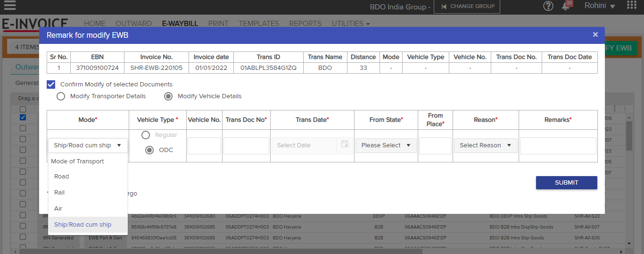
Task: Open the Select Reason dropdown
Action: click(x=486, y=145)
